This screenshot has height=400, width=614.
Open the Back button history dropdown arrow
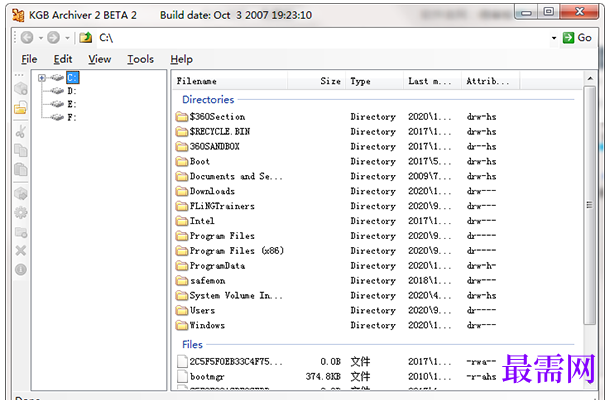(x=40, y=38)
